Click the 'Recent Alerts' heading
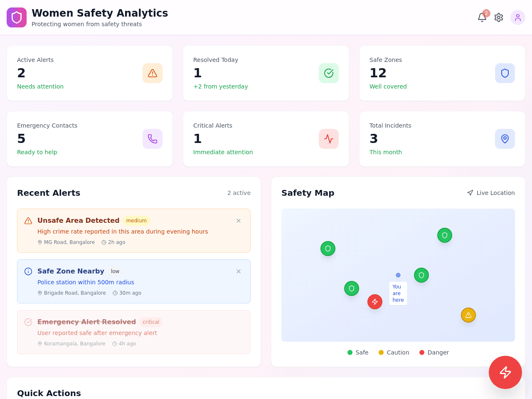The height and width of the screenshot is (399, 532). [49, 193]
